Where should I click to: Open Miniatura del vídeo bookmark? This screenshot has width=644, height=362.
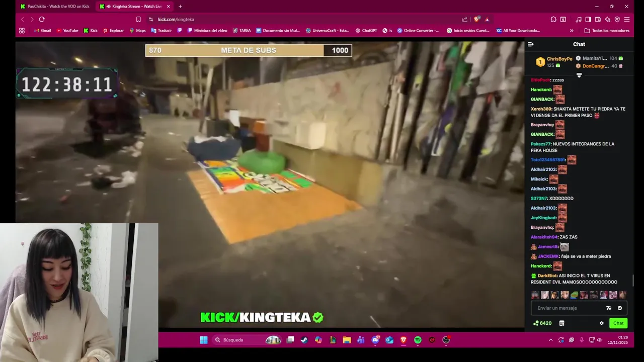pos(207,31)
